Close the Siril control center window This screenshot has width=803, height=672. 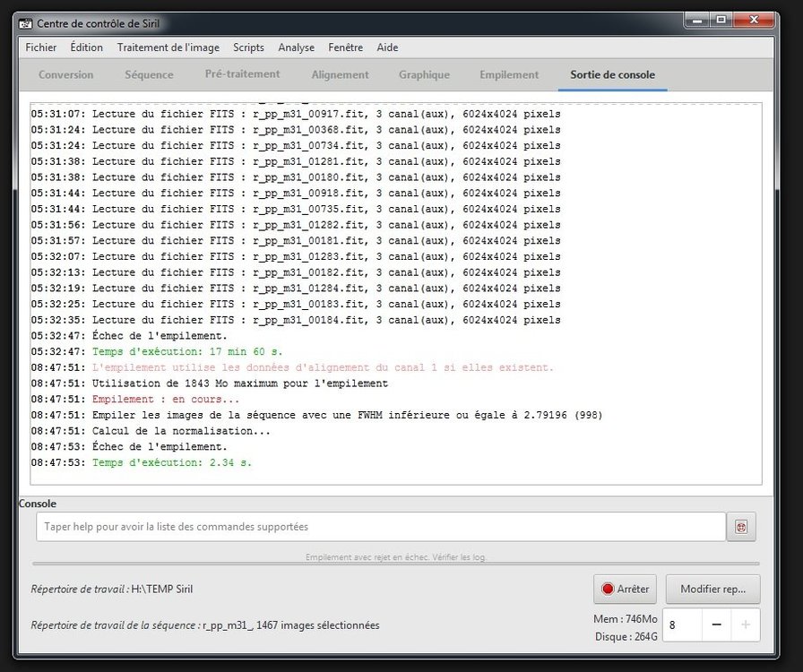tap(754, 21)
